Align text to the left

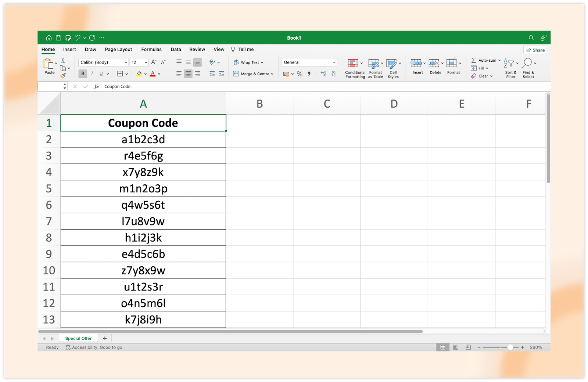[x=179, y=74]
